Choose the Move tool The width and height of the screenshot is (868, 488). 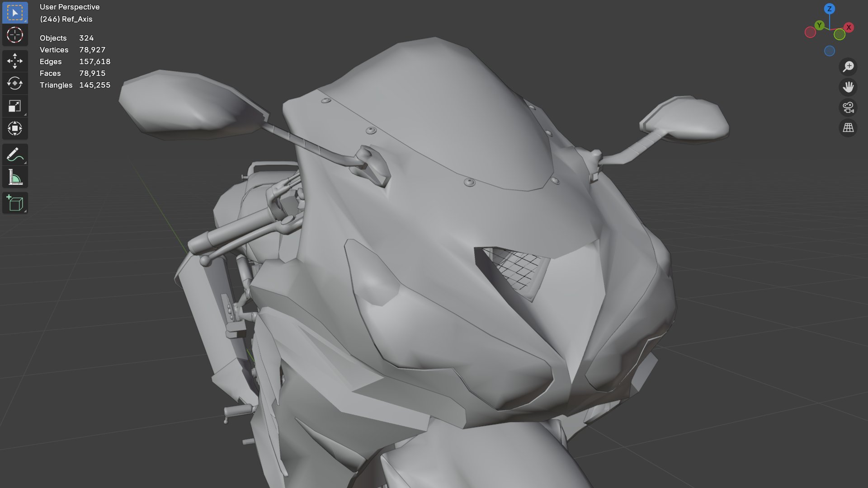(x=15, y=61)
